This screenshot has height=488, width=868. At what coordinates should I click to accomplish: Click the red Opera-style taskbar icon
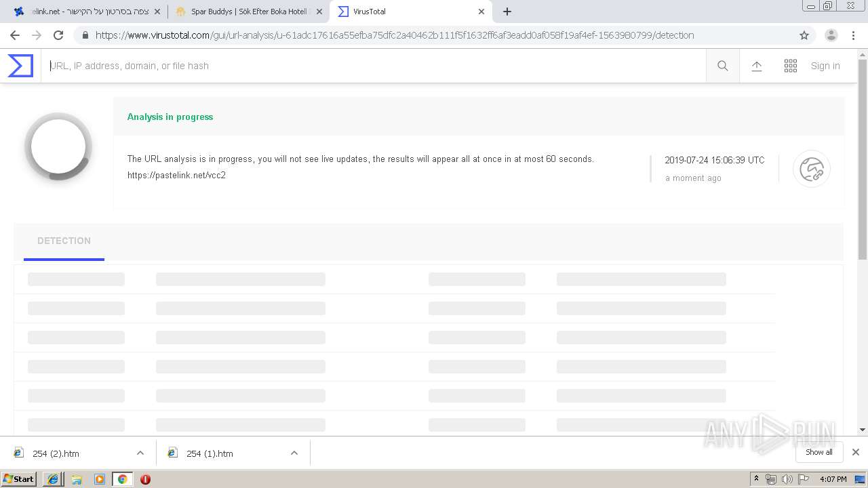click(145, 479)
